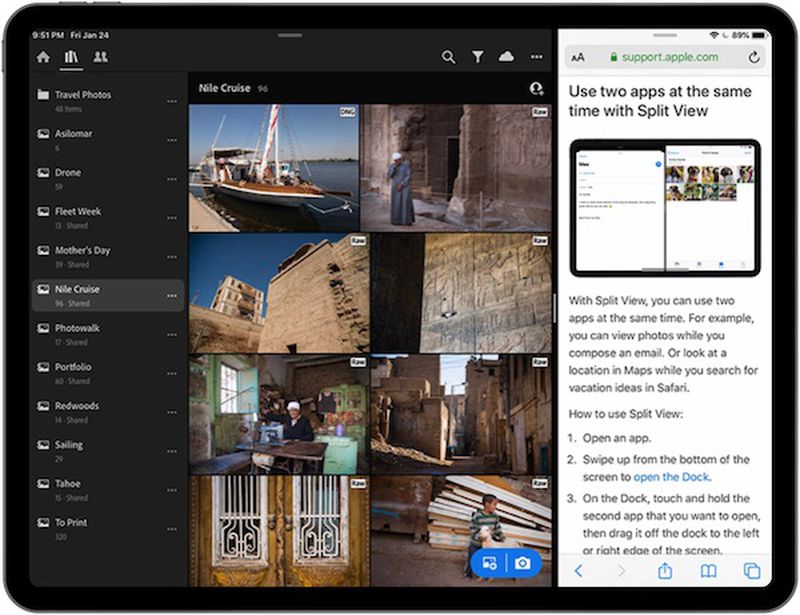The height and width of the screenshot is (615, 800).
Task: Tap the Safari multitasking top handle
Action: [665, 35]
